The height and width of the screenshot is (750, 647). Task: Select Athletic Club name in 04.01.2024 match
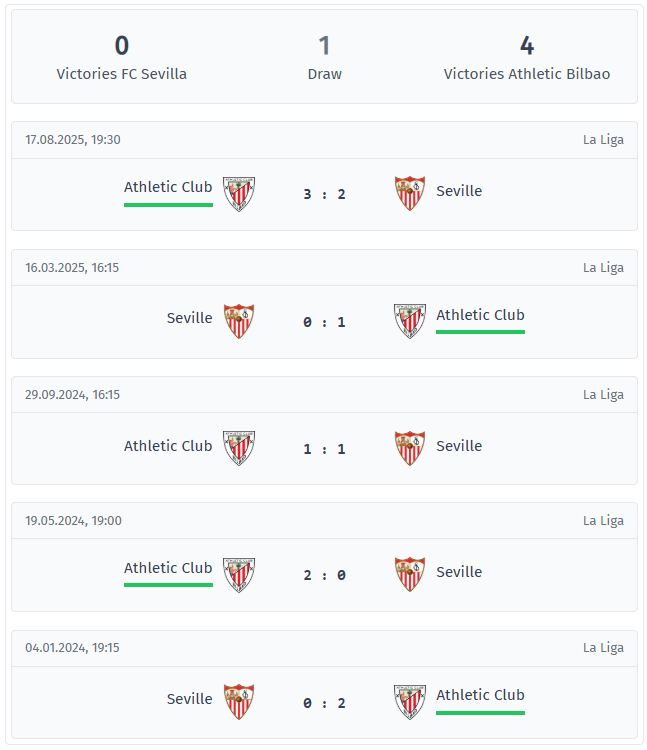(480, 695)
